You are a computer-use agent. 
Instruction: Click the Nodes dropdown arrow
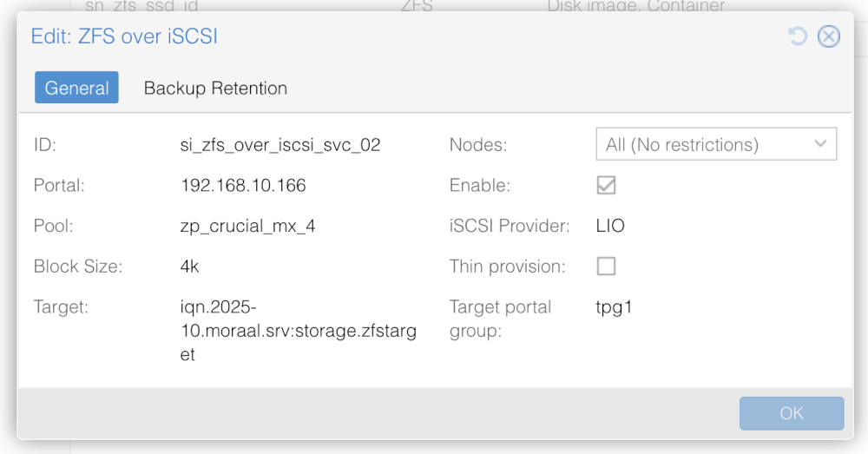821,145
